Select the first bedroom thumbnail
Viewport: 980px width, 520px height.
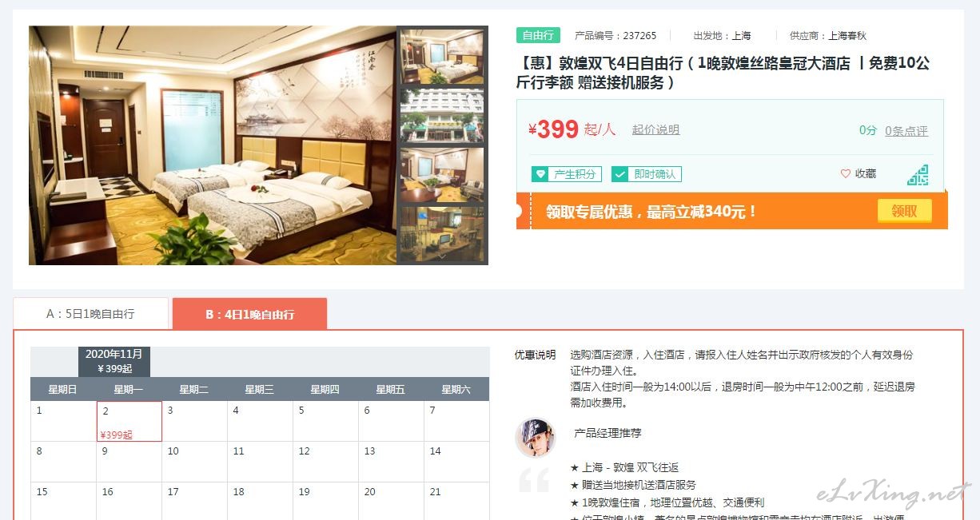pos(442,57)
